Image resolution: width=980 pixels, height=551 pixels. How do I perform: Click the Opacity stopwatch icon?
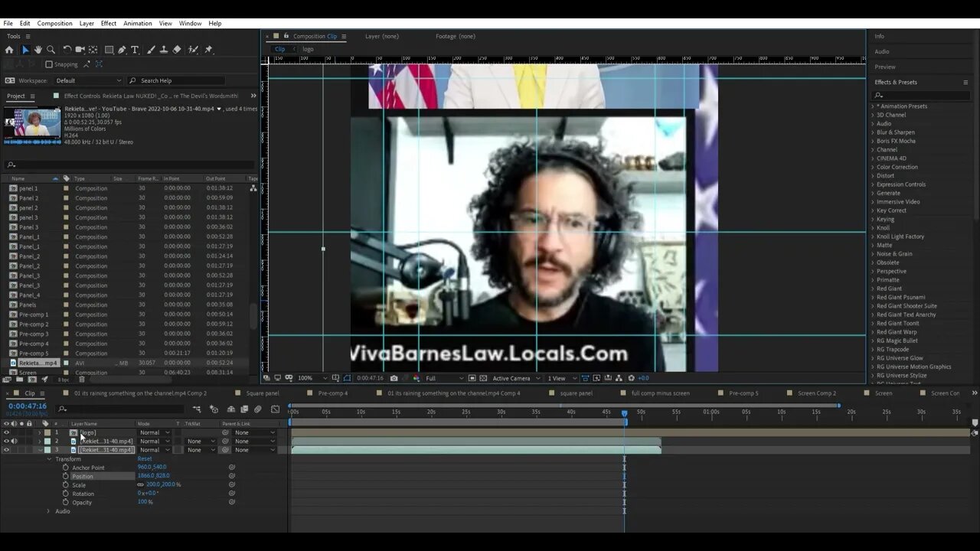point(66,502)
